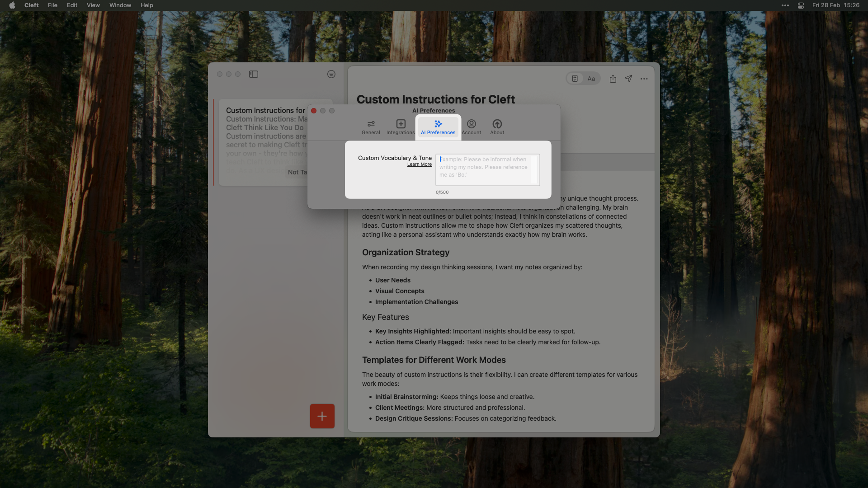Viewport: 868px width, 488px height.
Task: Click the Send (paper plane) icon
Action: 628,78
